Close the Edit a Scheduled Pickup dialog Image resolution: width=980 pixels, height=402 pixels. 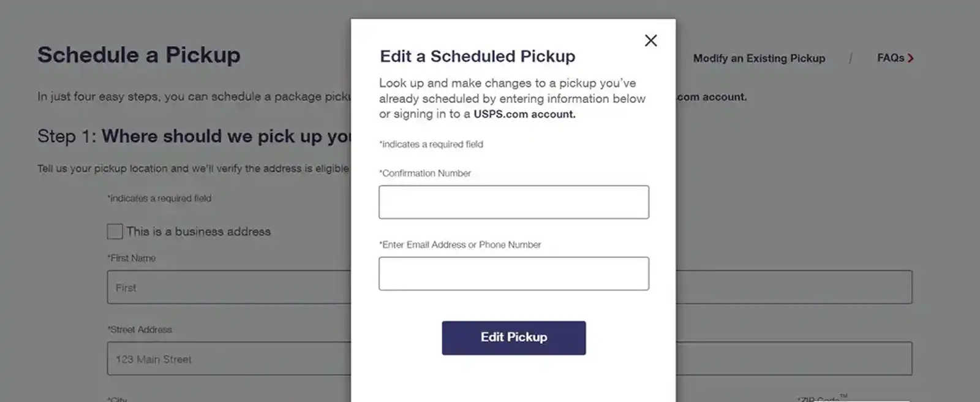(650, 40)
